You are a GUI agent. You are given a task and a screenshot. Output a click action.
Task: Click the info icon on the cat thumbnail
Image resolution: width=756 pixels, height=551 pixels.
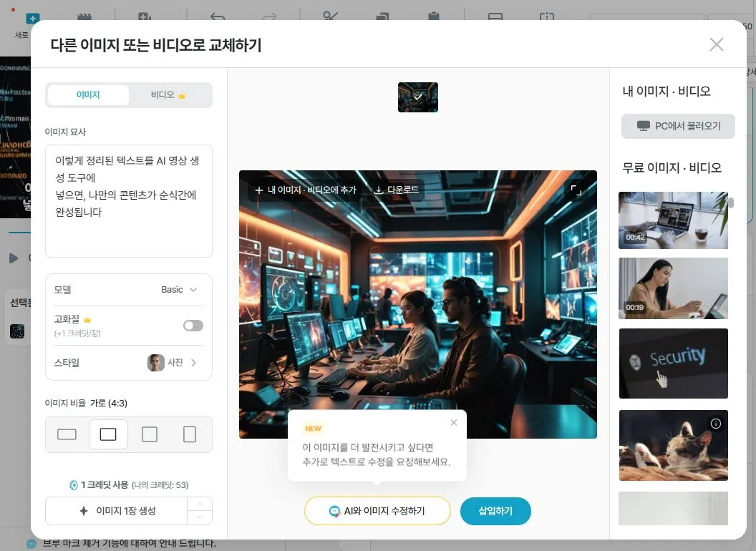(x=715, y=423)
